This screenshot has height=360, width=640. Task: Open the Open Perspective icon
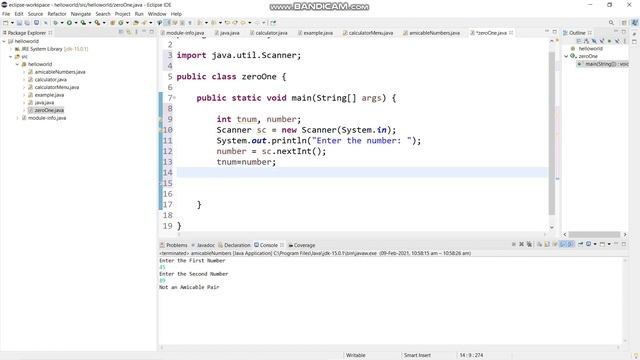[624, 23]
